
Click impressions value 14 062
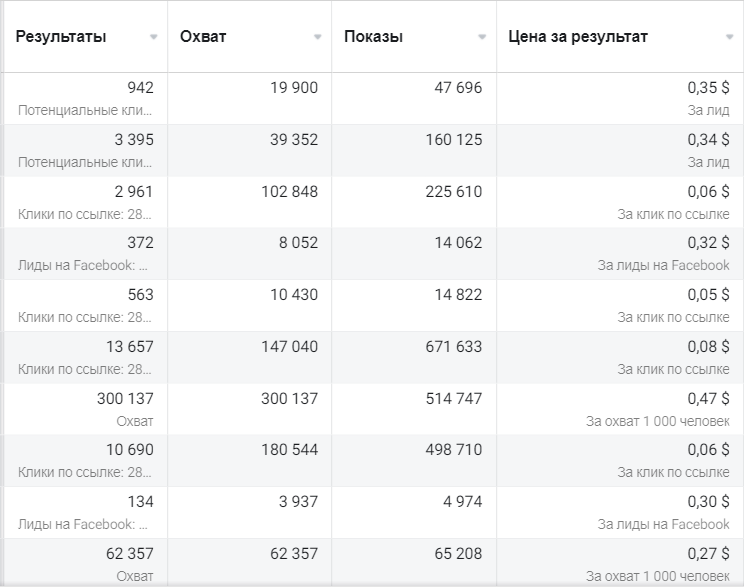[458, 242]
